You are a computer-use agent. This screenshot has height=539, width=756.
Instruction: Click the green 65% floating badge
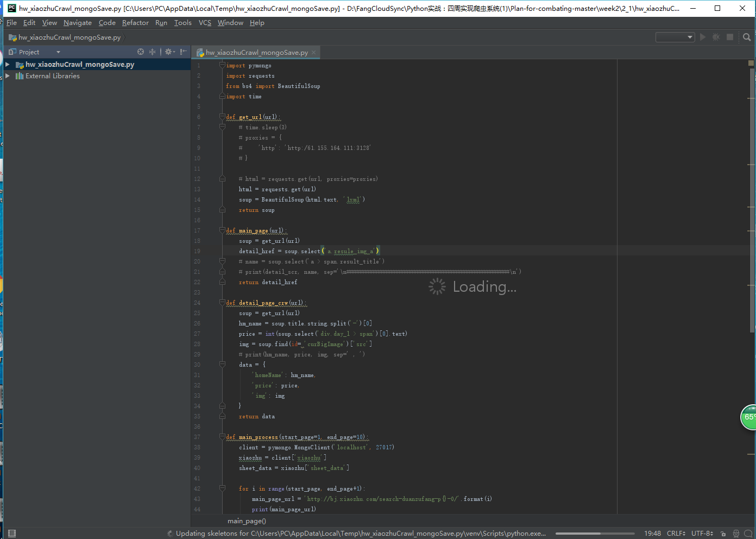tap(748, 417)
